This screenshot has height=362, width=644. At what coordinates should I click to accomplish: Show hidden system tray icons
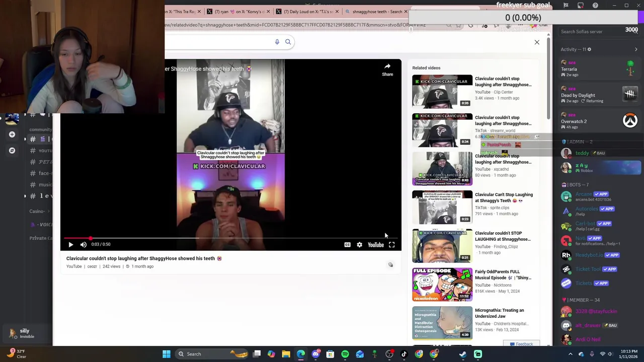(x=571, y=354)
